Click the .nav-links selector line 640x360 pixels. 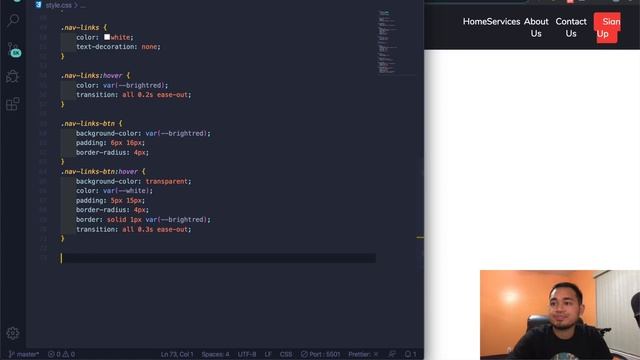(84, 27)
